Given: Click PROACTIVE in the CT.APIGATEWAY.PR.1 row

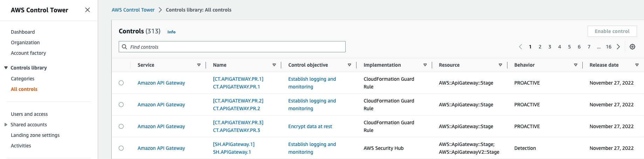Looking at the screenshot, I should click(527, 83).
